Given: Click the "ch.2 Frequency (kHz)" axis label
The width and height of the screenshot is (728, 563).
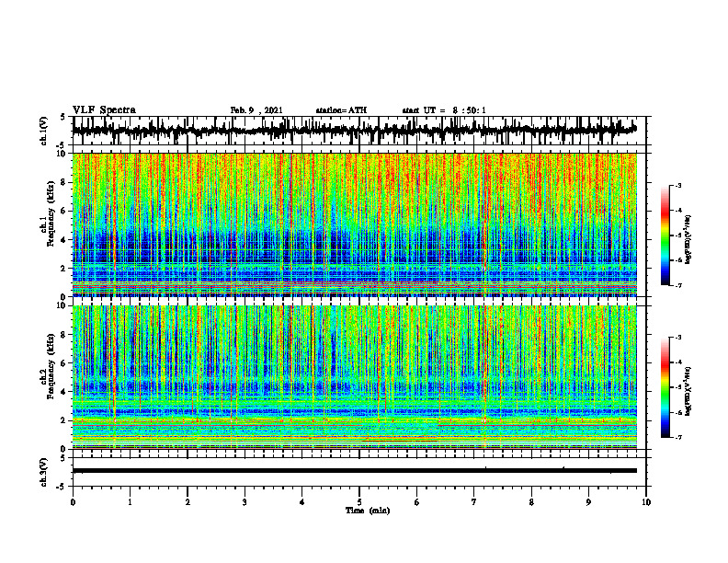Looking at the screenshot, I should click(x=49, y=366).
